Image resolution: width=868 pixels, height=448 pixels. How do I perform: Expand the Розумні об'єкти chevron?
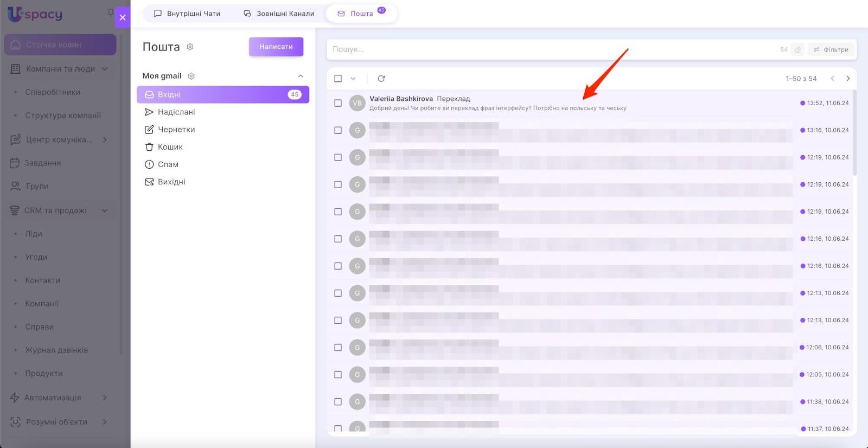[105, 422]
